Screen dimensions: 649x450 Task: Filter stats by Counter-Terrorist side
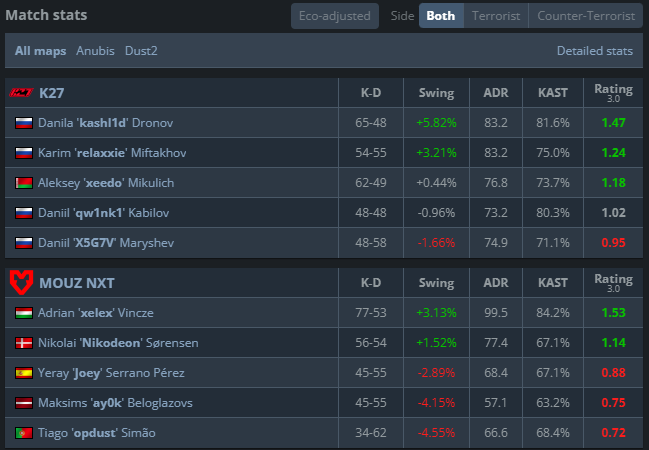pyautogui.click(x=586, y=16)
